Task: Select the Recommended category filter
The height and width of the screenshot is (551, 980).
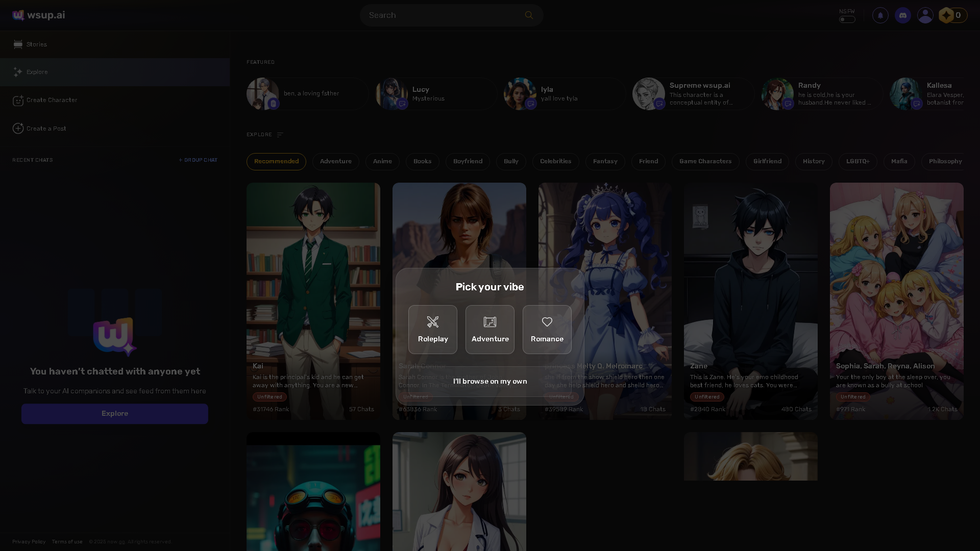Action: (276, 161)
